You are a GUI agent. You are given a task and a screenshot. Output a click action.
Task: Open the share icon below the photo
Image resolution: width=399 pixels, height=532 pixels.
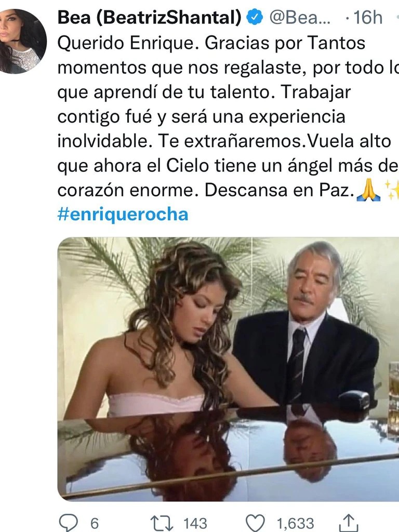coord(348,523)
